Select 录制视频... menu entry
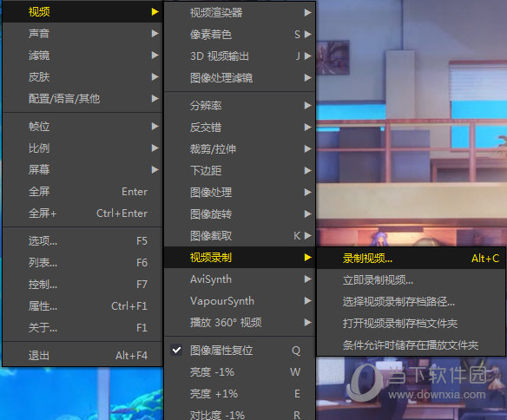This screenshot has width=507, height=420. point(411,258)
